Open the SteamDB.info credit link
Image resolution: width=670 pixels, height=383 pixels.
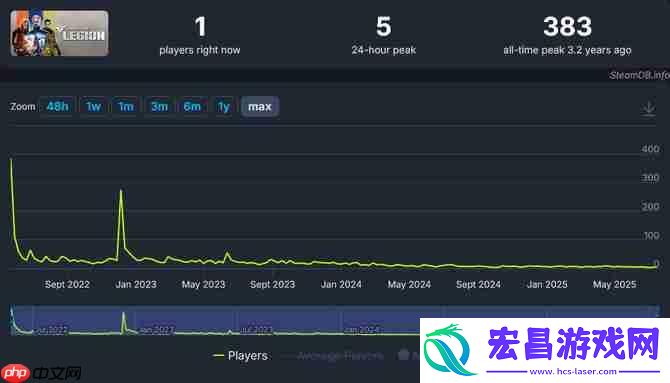pyautogui.click(x=639, y=75)
